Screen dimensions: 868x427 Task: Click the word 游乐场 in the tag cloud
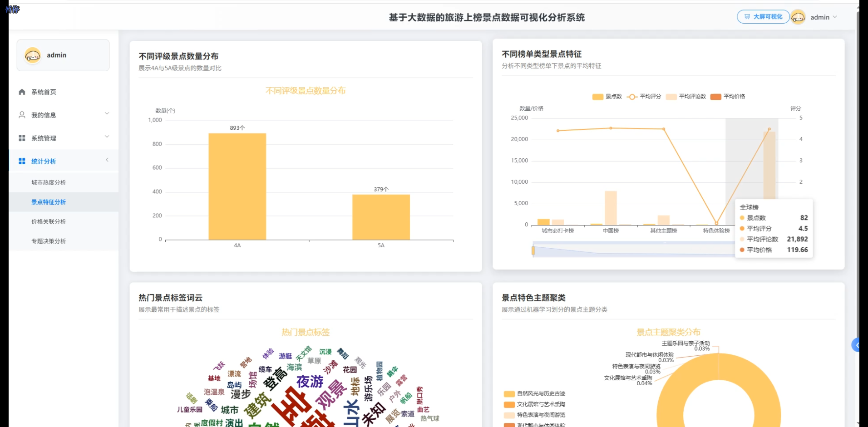tap(368, 388)
